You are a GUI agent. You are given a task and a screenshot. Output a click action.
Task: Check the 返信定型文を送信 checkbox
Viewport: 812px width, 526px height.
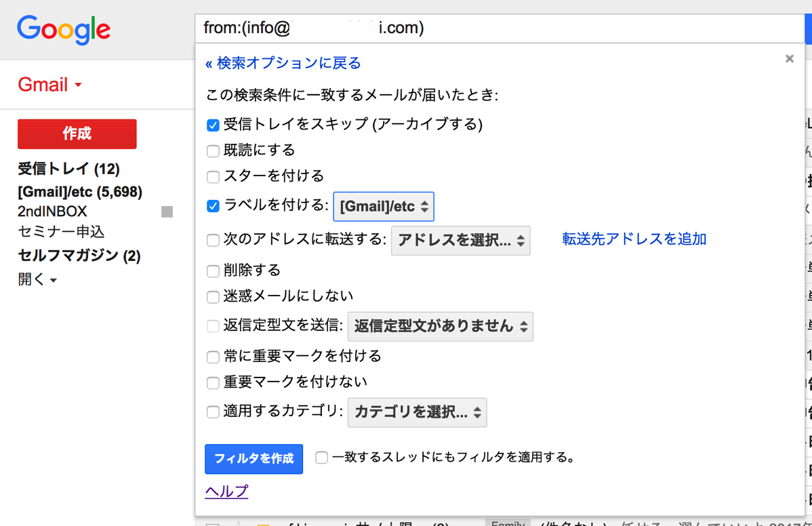[213, 326]
